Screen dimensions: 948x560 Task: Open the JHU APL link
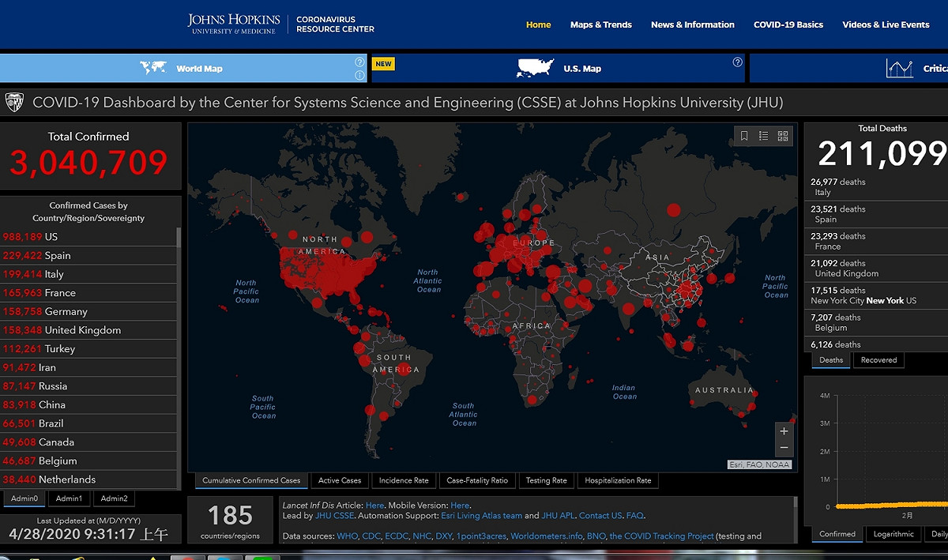(x=559, y=516)
